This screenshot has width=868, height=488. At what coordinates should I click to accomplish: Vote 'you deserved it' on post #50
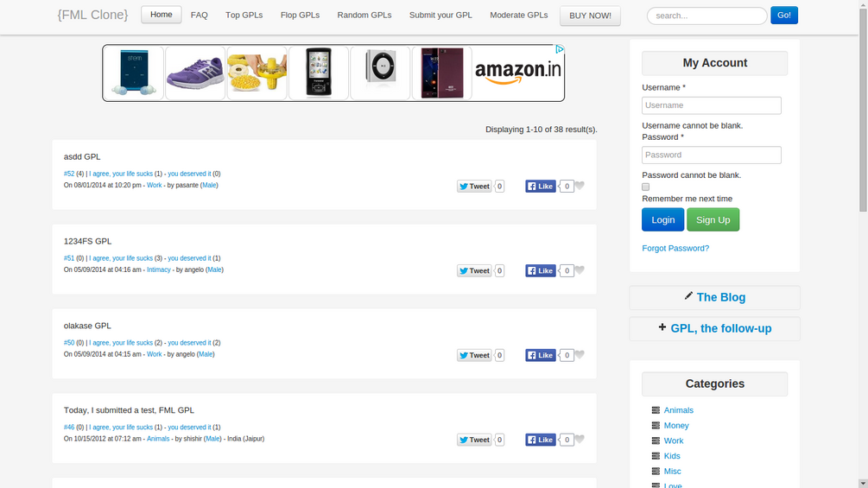point(189,343)
